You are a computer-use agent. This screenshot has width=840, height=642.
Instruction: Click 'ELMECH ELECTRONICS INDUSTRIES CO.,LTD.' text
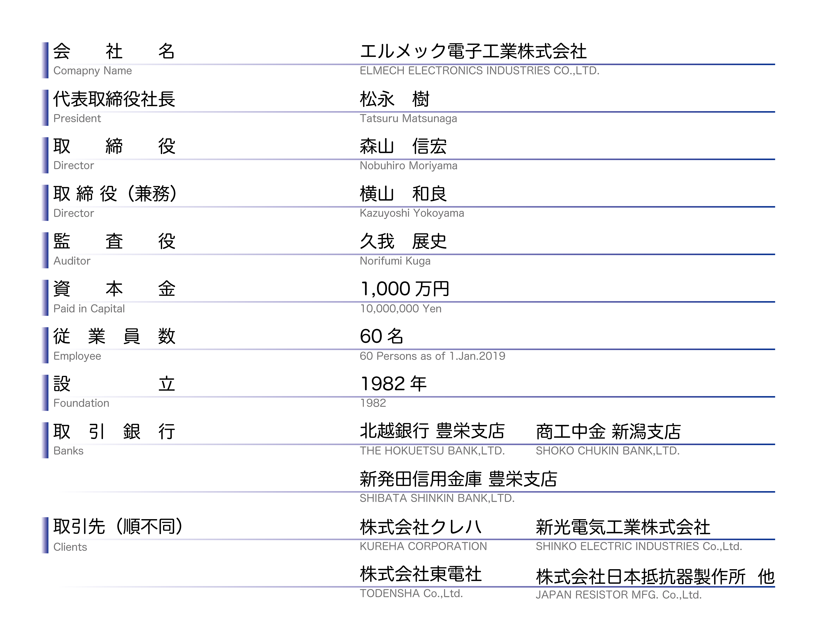(x=479, y=71)
